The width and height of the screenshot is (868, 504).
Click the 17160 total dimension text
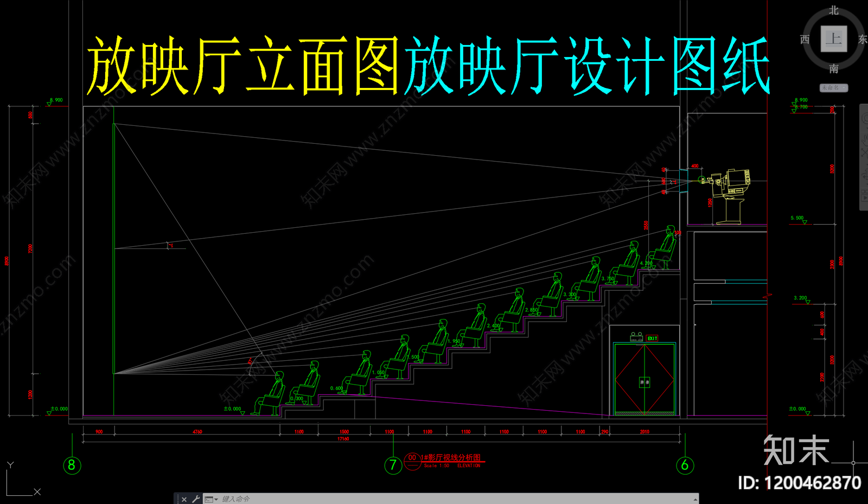tap(343, 439)
